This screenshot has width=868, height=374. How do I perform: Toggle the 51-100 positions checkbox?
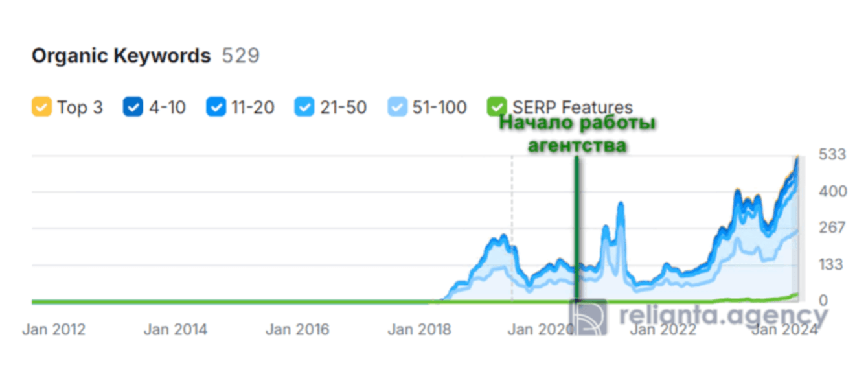pos(398,107)
